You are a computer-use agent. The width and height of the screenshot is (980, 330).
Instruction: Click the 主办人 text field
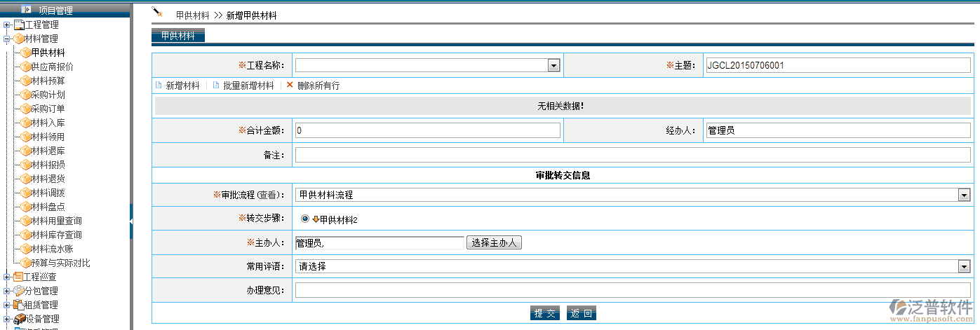click(380, 242)
